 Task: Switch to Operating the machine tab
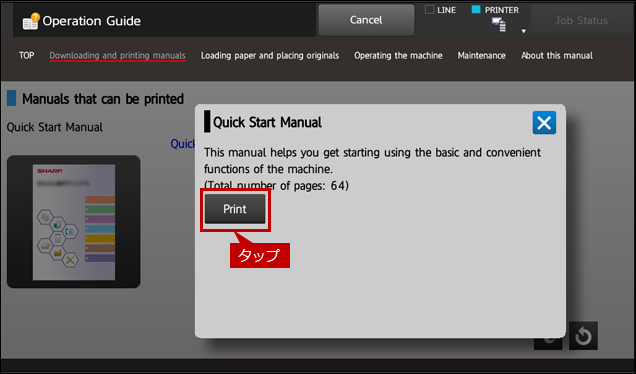coord(398,56)
